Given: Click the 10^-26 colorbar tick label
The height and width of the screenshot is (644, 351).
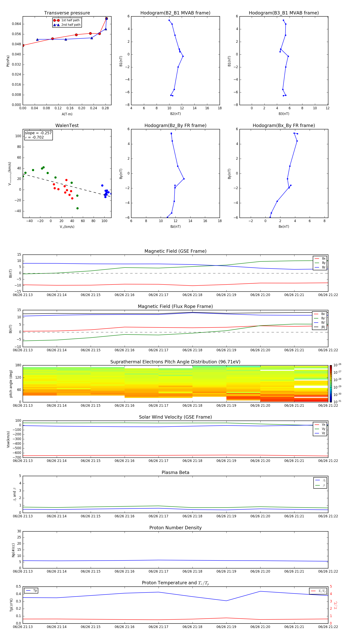Looking at the screenshot, I should tap(337, 365).
